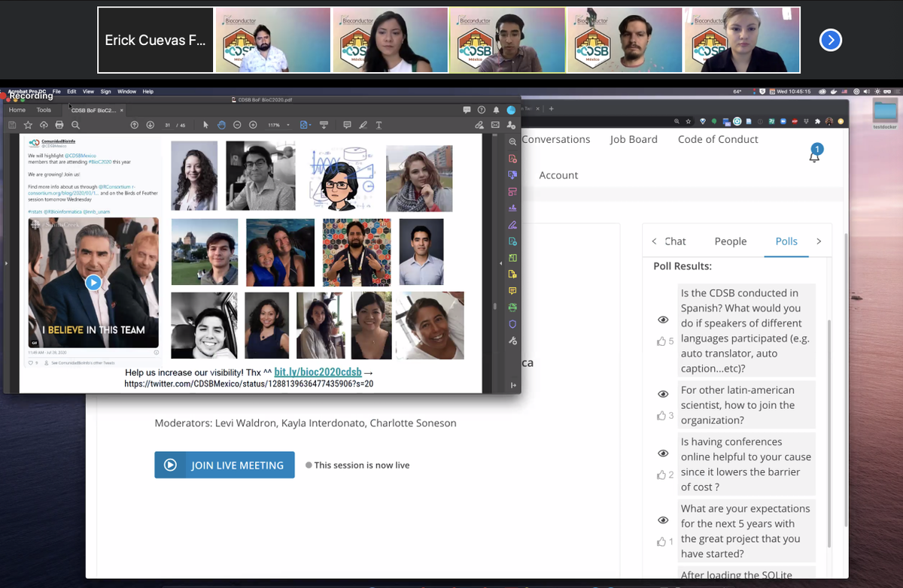Open the View menu in Acrobat

(x=88, y=92)
